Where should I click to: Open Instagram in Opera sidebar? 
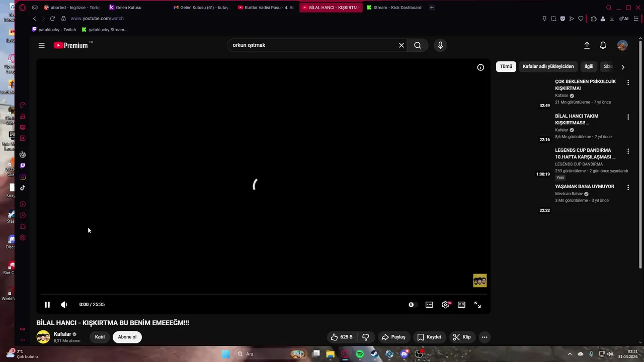pyautogui.click(x=23, y=177)
